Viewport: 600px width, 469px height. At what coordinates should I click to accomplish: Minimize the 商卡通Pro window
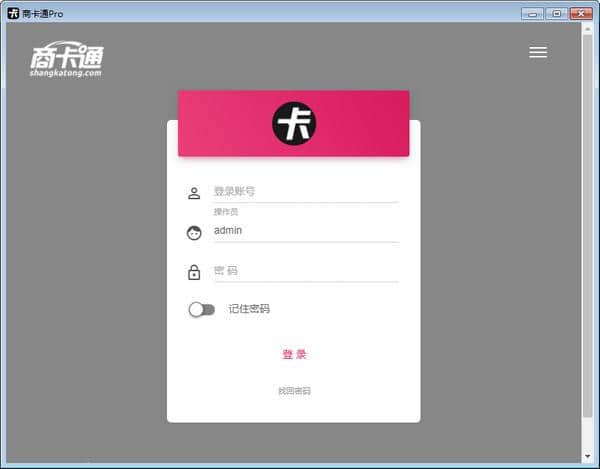pos(531,13)
